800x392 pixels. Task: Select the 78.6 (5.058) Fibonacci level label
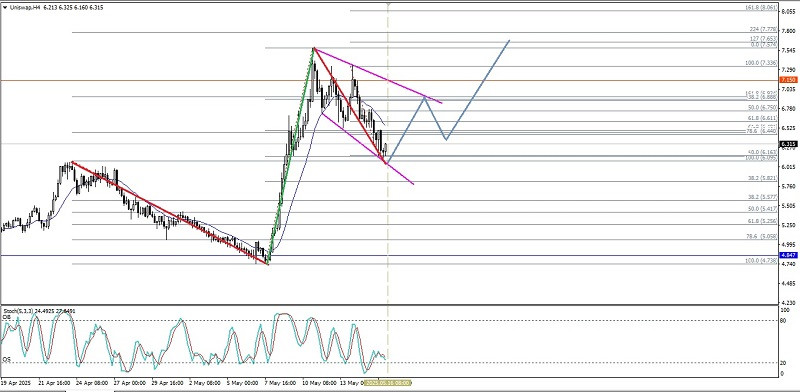762,236
